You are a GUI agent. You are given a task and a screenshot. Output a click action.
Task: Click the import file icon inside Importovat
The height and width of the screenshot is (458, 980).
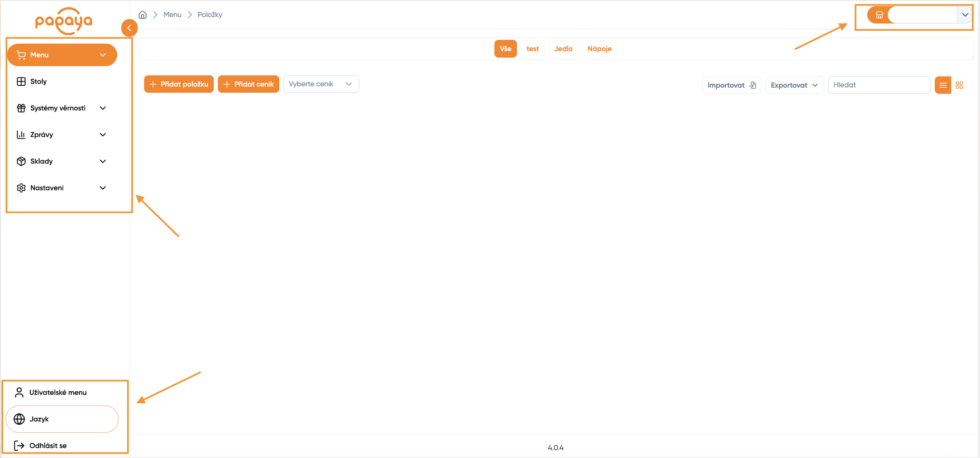pyautogui.click(x=753, y=85)
